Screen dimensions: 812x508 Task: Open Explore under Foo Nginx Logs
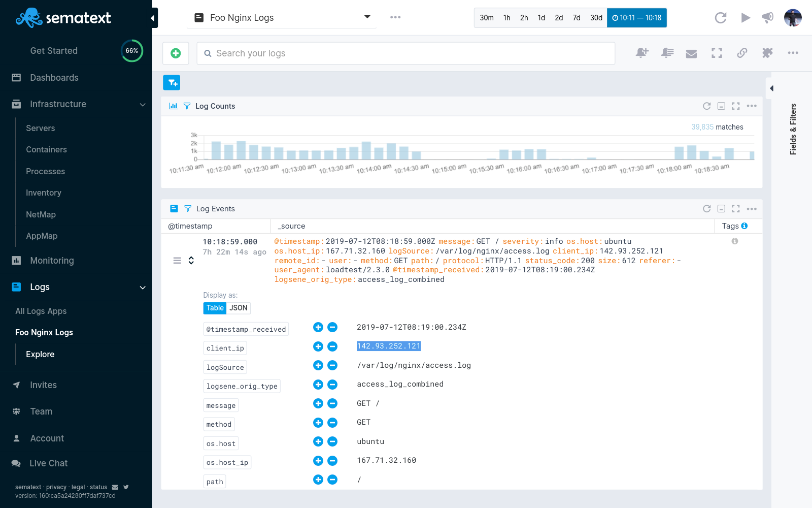click(40, 355)
